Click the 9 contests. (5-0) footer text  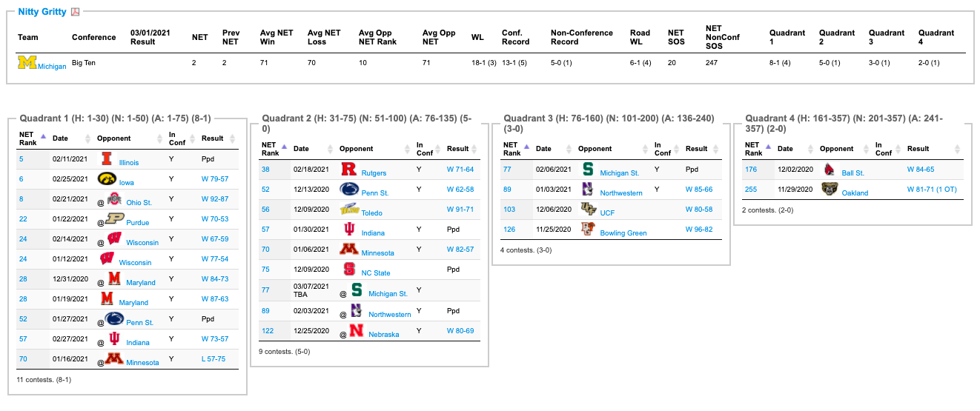click(x=284, y=351)
